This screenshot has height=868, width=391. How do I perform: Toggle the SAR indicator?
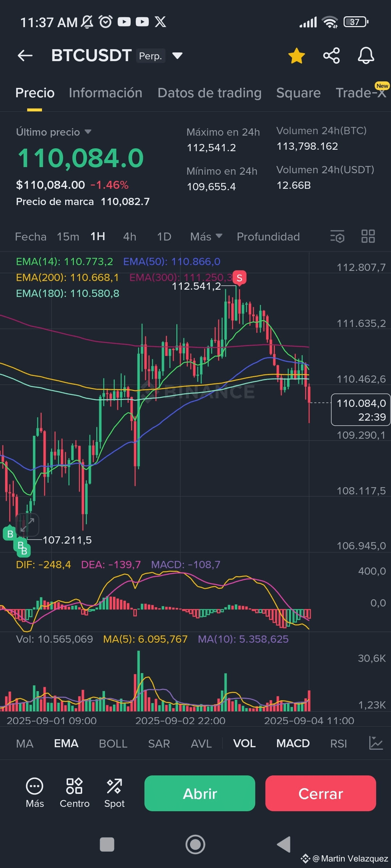click(x=159, y=744)
